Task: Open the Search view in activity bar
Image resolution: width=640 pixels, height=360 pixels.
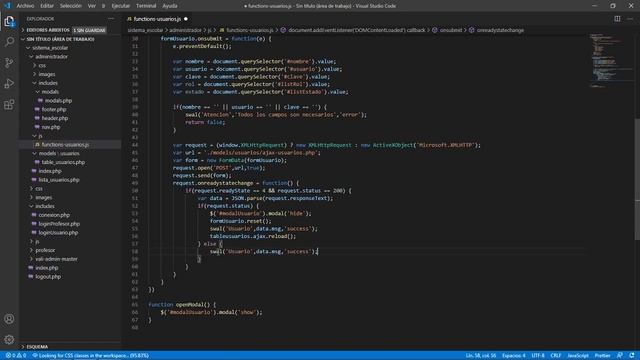Action: click(x=9, y=42)
